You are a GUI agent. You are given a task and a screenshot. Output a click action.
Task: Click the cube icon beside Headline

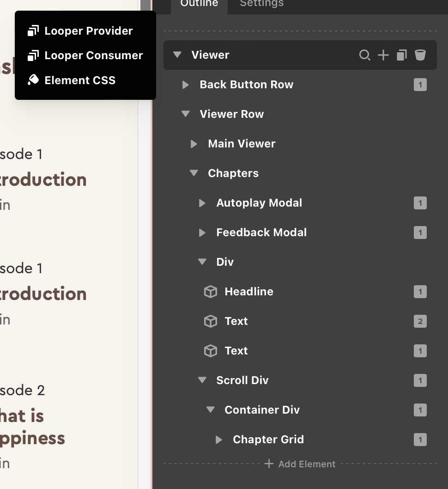point(211,292)
